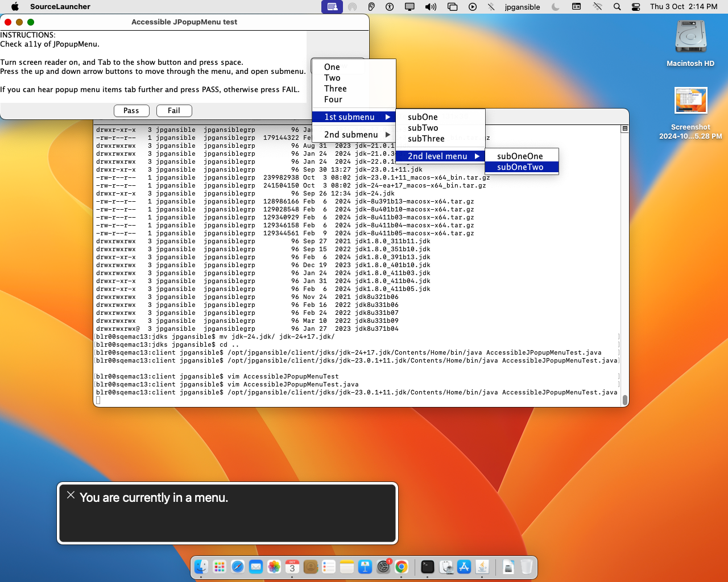Toggle Focus mode moon icon in menu bar
Screen dimensions: 728x582
[556, 7]
